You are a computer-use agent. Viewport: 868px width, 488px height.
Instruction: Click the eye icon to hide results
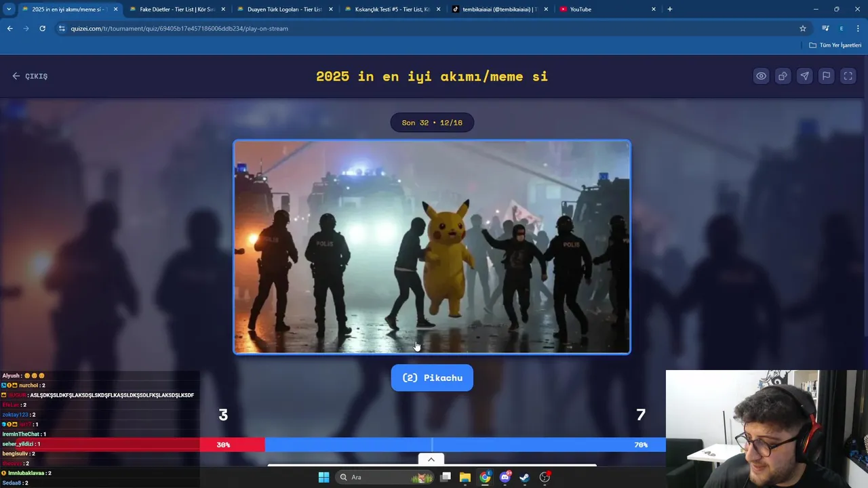(x=762, y=76)
